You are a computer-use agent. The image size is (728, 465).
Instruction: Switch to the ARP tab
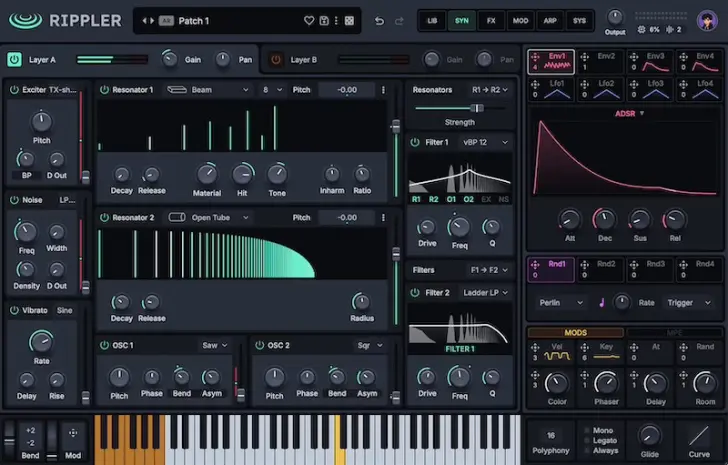click(x=550, y=20)
